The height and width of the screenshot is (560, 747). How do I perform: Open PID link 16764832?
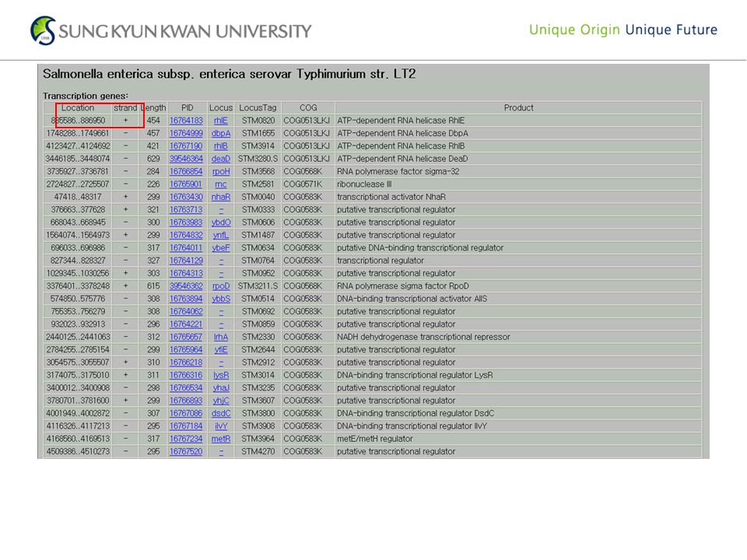tap(186, 235)
